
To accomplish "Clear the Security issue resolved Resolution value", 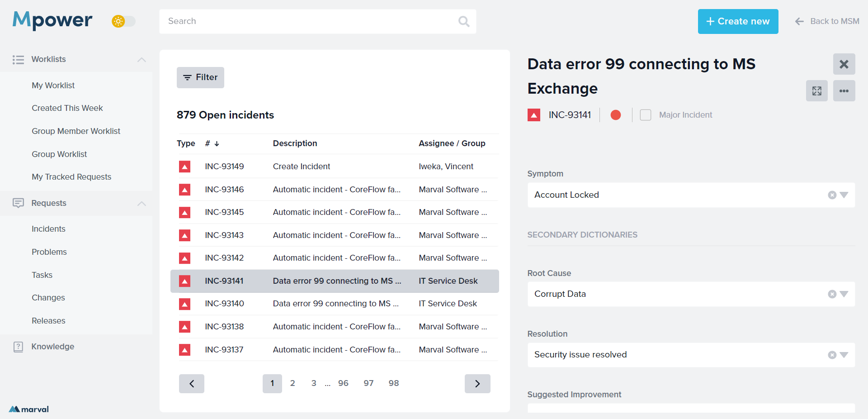I will tap(832, 355).
